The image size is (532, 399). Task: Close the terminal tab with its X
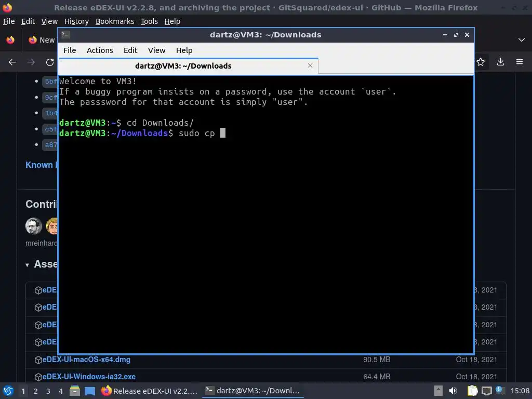310,65
